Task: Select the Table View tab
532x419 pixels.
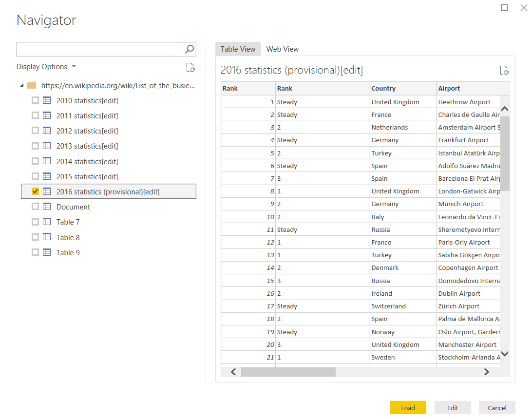Action: [238, 49]
